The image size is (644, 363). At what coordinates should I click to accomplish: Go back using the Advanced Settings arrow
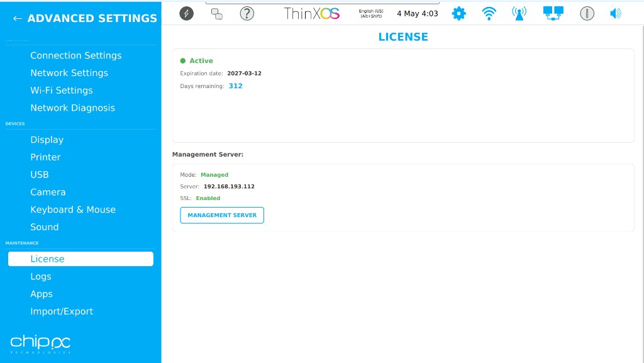17,18
